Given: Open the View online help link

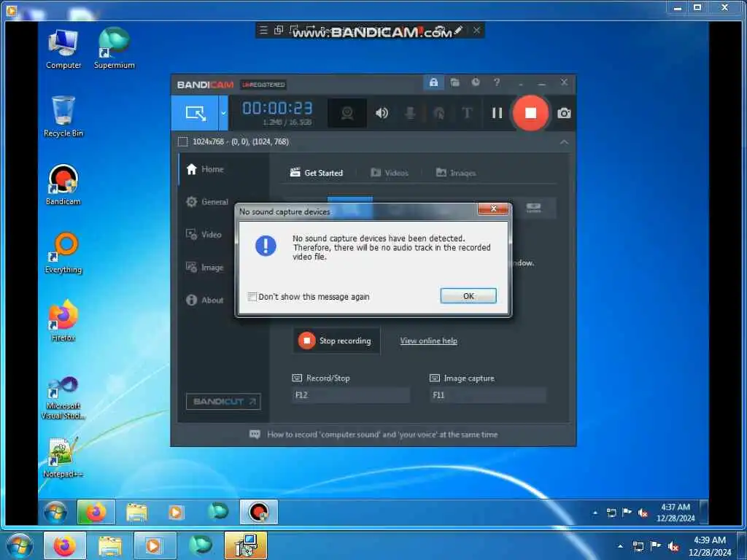Looking at the screenshot, I should (x=428, y=341).
